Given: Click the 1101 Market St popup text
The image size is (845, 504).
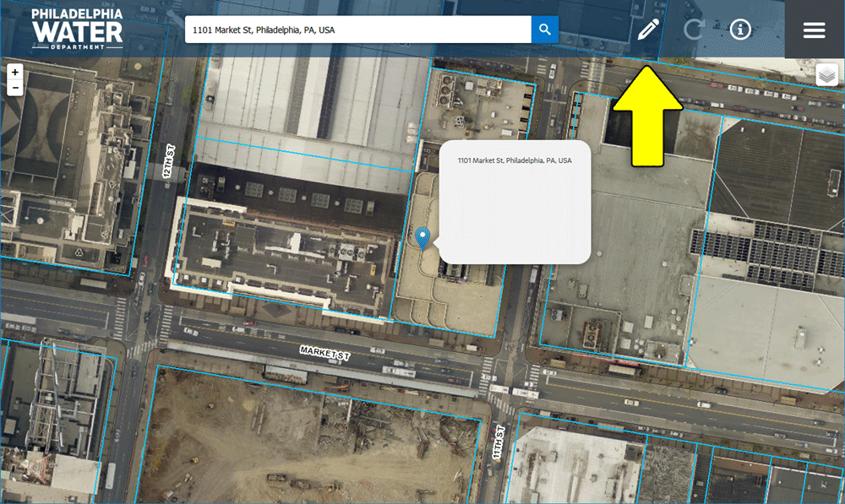Looking at the screenshot, I should [514, 160].
